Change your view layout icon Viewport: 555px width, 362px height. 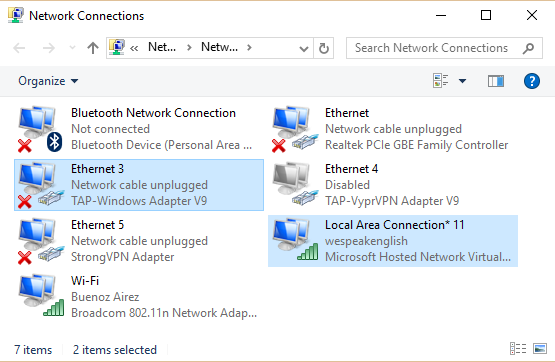coord(441,81)
